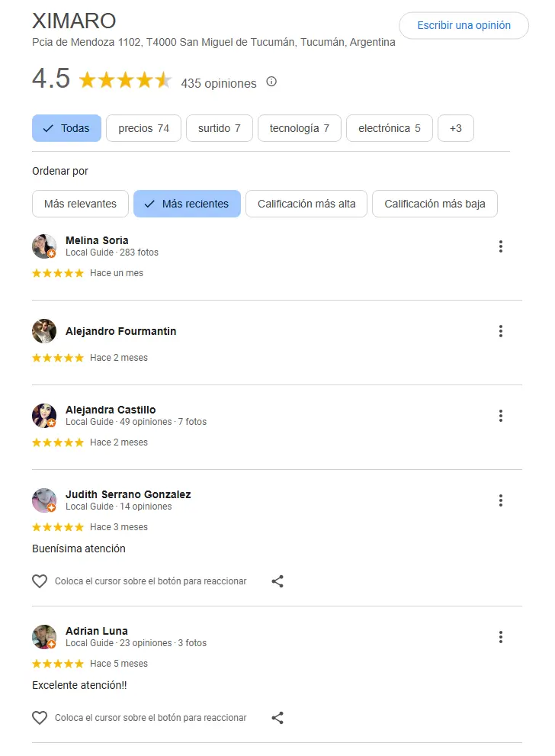Open options menu for Melina Soria's review
The height and width of the screenshot is (756, 555).
click(501, 246)
